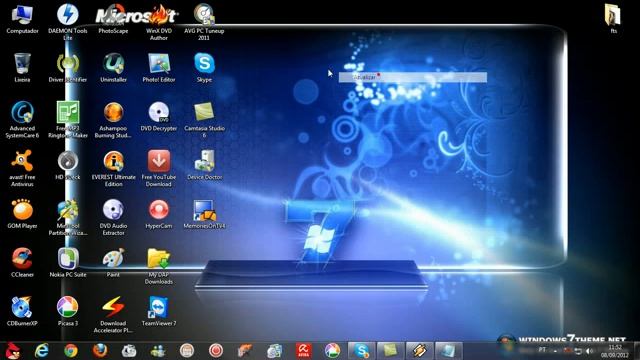Screen dimensions: 640x360
Task: Launch Ashampoo Burning Studio
Action: click(x=113, y=119)
